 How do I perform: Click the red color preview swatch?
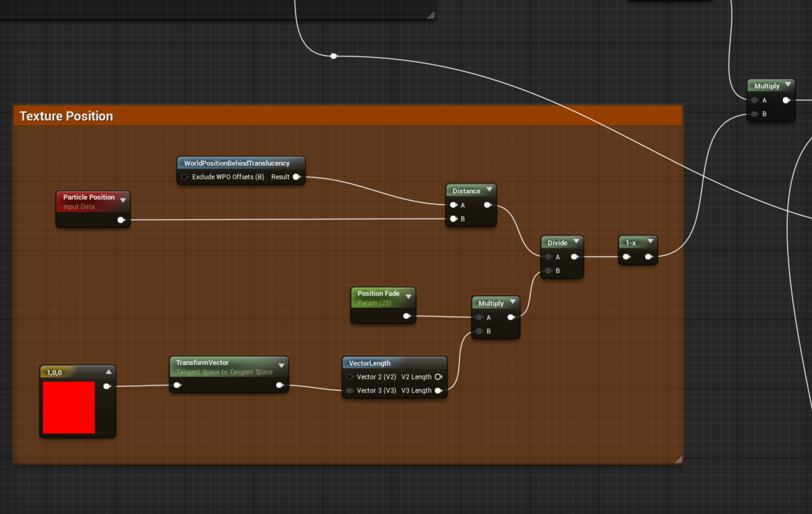click(x=69, y=407)
